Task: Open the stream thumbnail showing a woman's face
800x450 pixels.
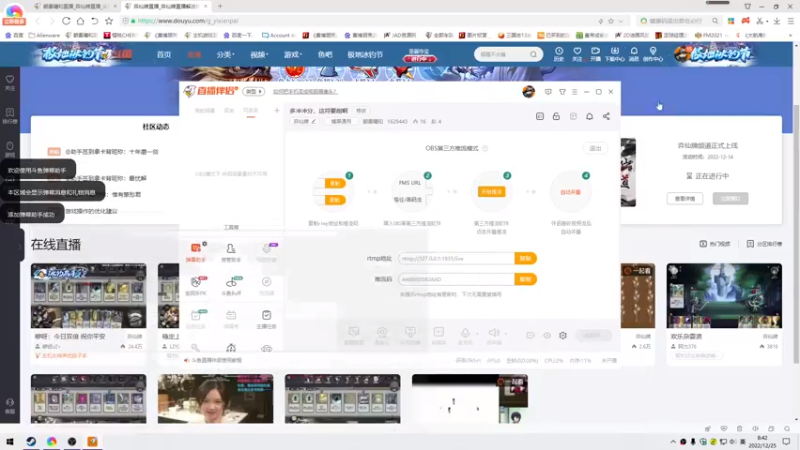Action: pyautogui.click(x=215, y=399)
